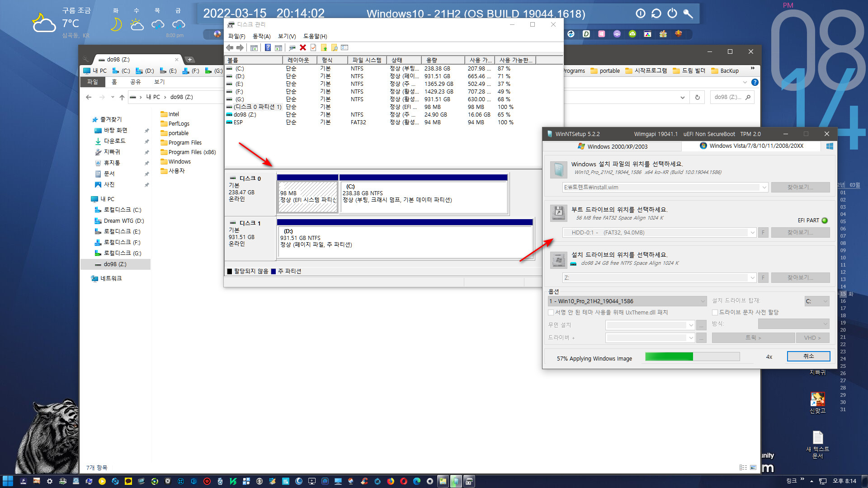Image resolution: width=868 pixels, height=488 pixels.
Task: Click the wrench settings icon in top widget
Action: tap(688, 14)
